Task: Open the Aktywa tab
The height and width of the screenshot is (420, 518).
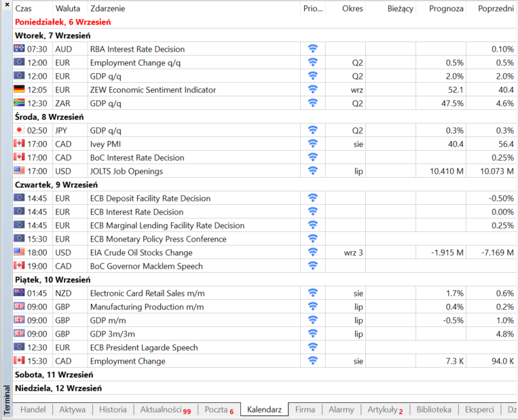Action: pos(73,409)
